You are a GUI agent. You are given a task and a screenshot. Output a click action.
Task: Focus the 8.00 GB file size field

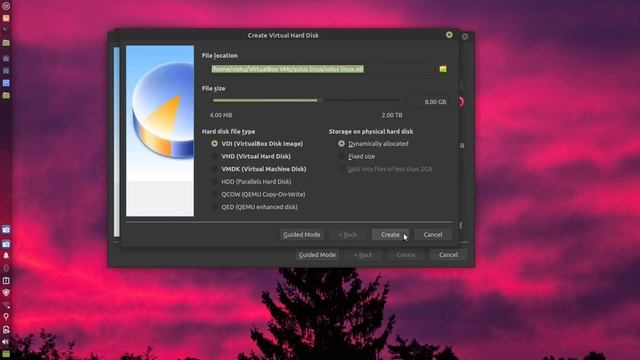coord(427,102)
